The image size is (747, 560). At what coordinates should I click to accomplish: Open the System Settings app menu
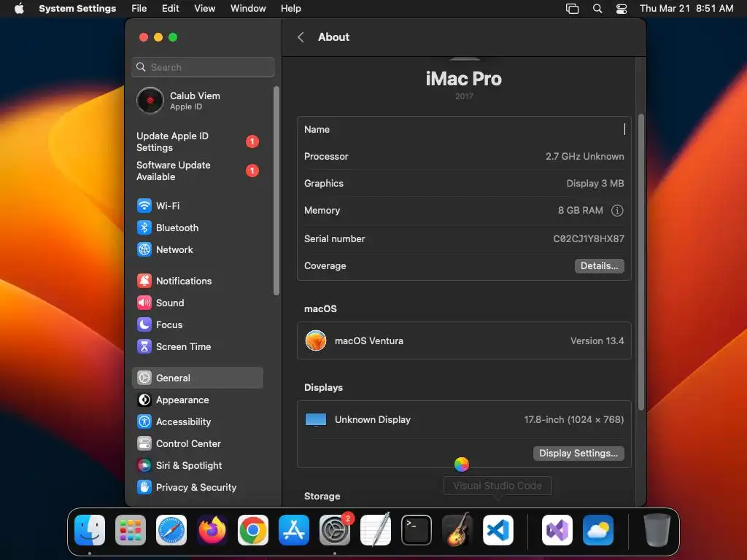[77, 9]
